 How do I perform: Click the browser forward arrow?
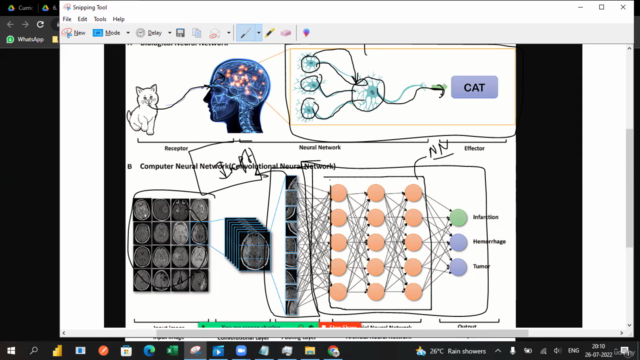[25, 24]
